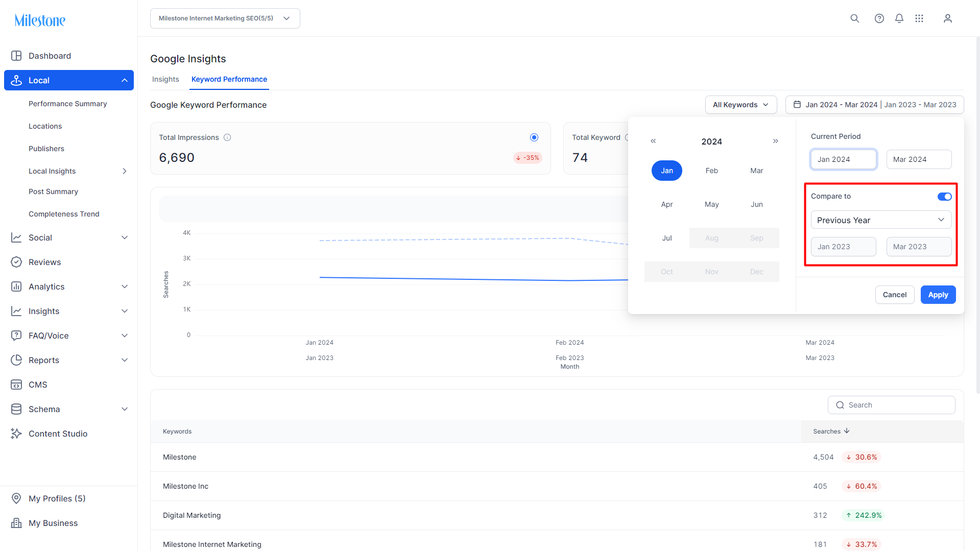Click the Cancel button
This screenshot has height=551, width=980.
point(895,295)
